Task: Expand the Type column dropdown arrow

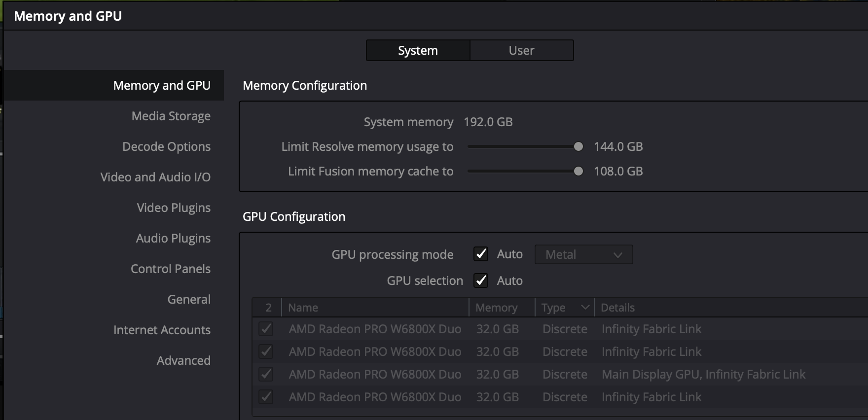Action: (x=585, y=308)
